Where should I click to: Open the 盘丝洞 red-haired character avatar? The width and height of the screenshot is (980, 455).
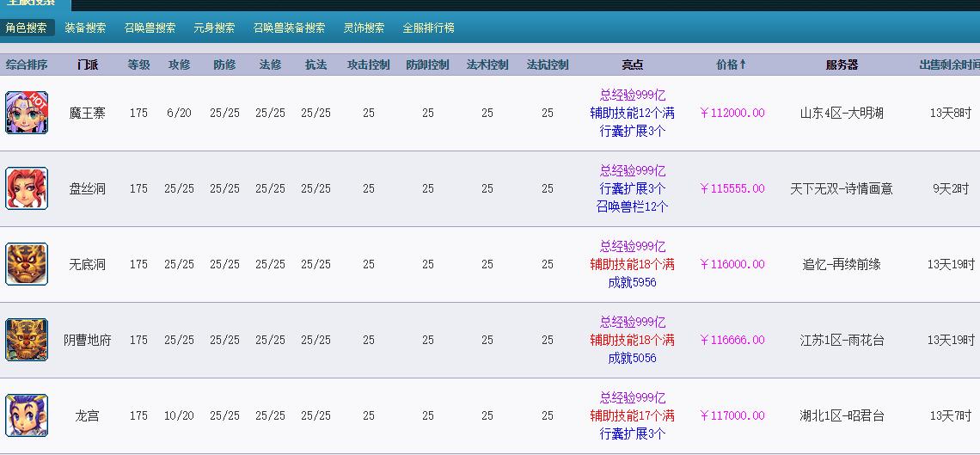[27, 188]
